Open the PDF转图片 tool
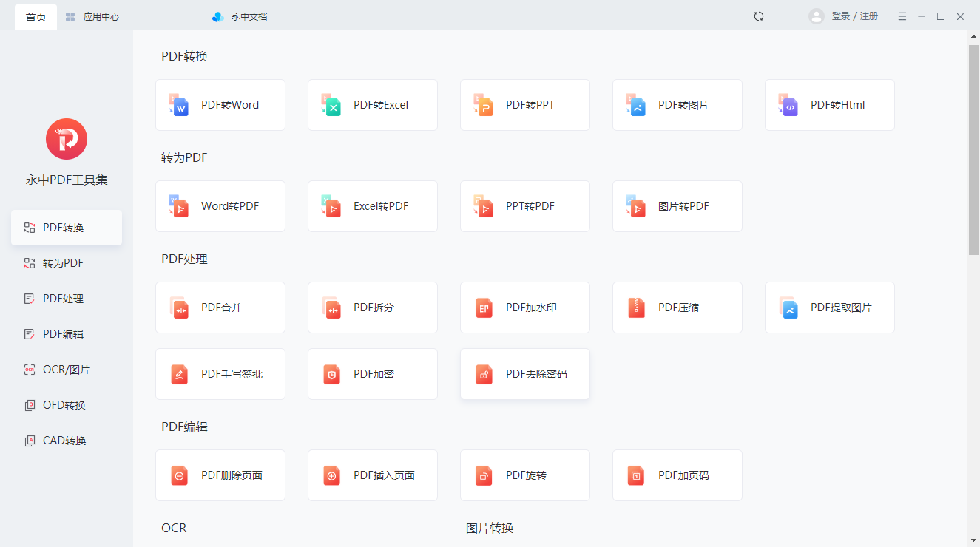Image resolution: width=980 pixels, height=547 pixels. coord(677,105)
